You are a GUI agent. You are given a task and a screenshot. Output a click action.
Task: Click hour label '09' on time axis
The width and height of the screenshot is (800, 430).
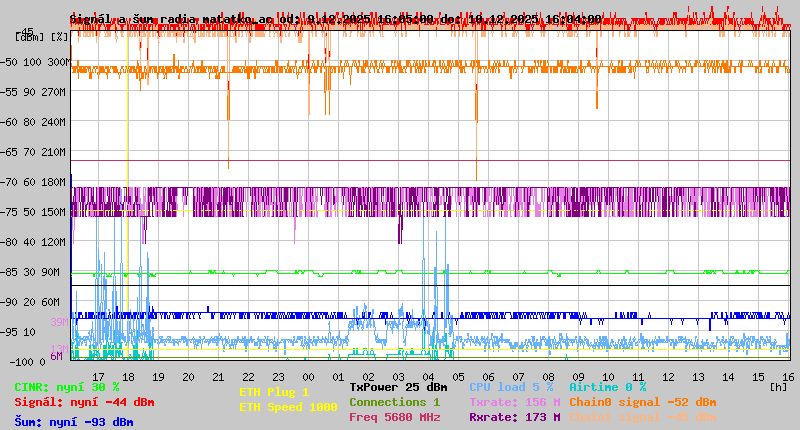pos(578,377)
